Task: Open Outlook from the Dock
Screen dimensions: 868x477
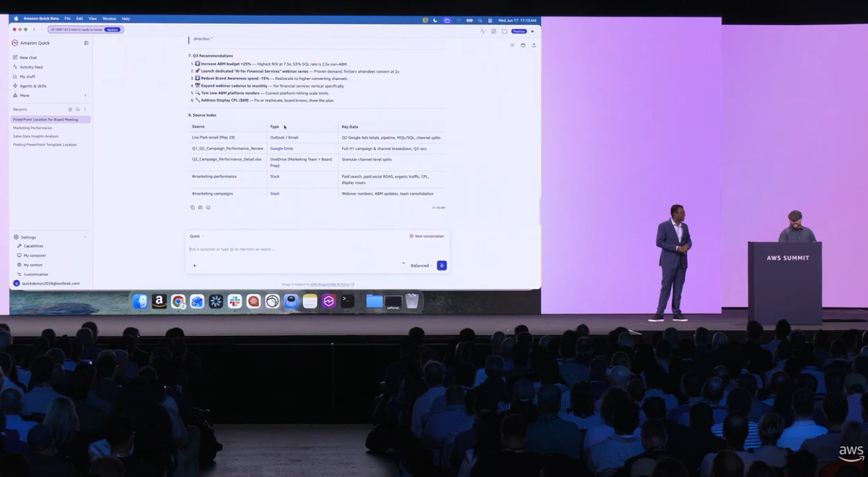Action: click(x=197, y=301)
